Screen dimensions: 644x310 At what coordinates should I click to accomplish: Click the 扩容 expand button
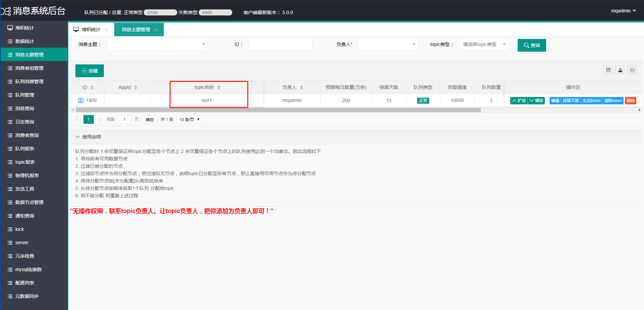pyautogui.click(x=519, y=101)
